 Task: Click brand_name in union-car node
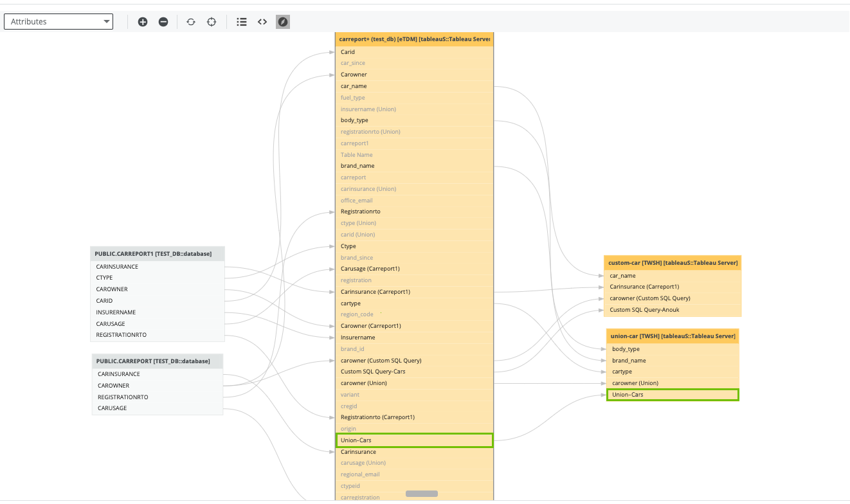673,361
